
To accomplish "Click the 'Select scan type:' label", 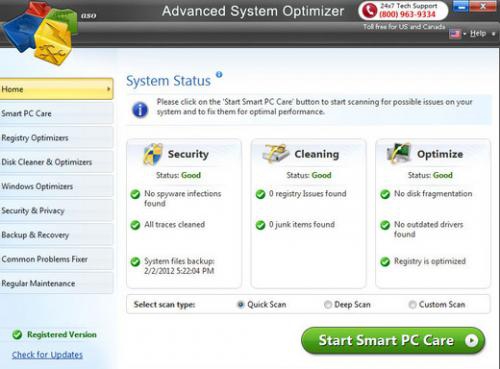I will point(164,304).
